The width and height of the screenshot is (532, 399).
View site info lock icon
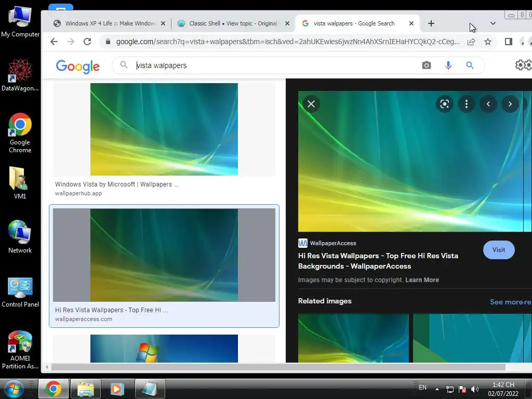pyautogui.click(x=108, y=42)
